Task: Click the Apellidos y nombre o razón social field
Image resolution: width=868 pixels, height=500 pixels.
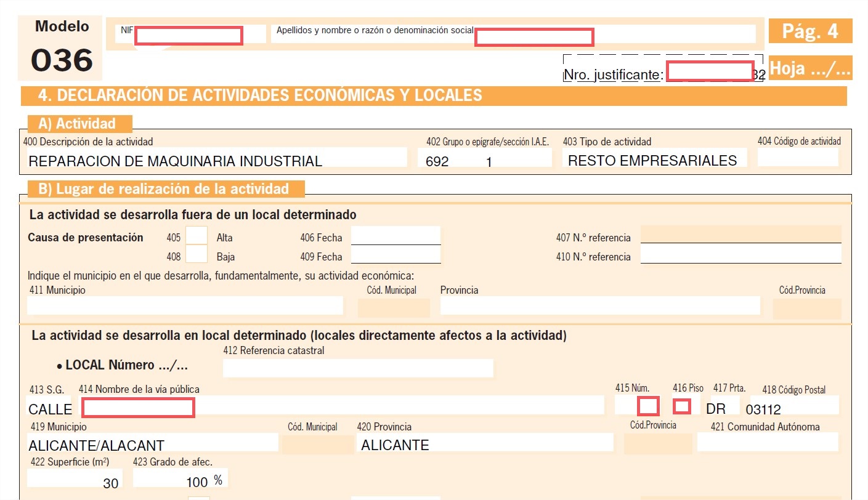Action: (x=513, y=34)
